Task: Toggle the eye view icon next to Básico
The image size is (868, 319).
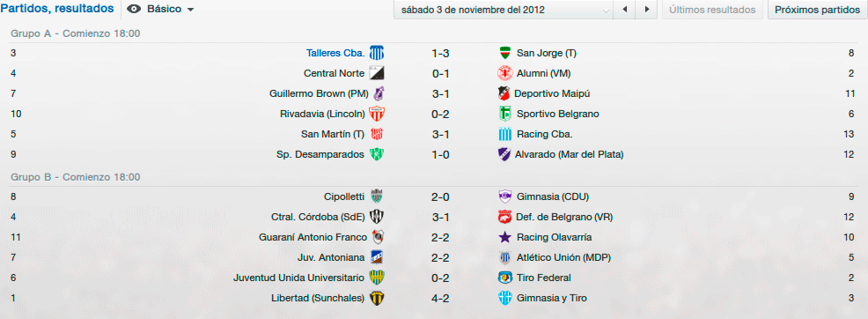Action: click(134, 10)
